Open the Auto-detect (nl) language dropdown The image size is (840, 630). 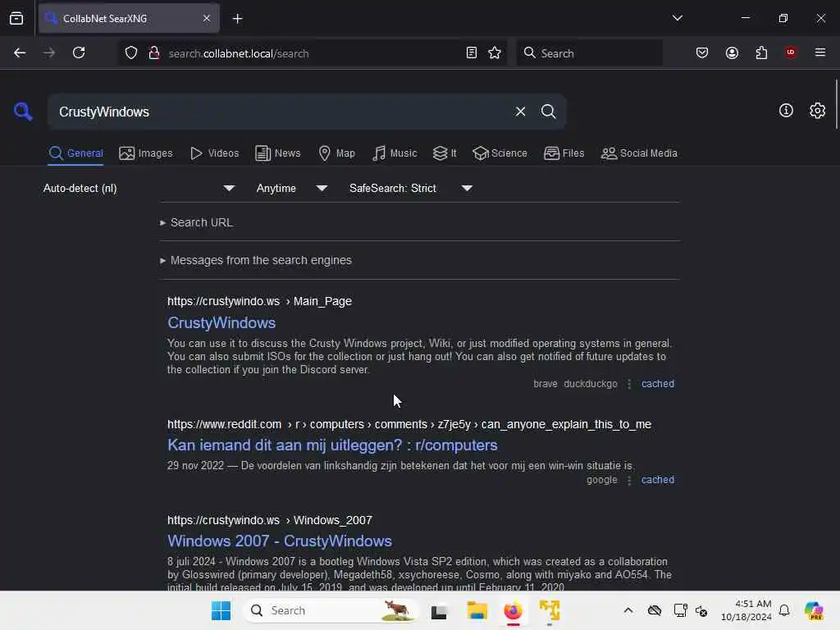click(x=139, y=189)
